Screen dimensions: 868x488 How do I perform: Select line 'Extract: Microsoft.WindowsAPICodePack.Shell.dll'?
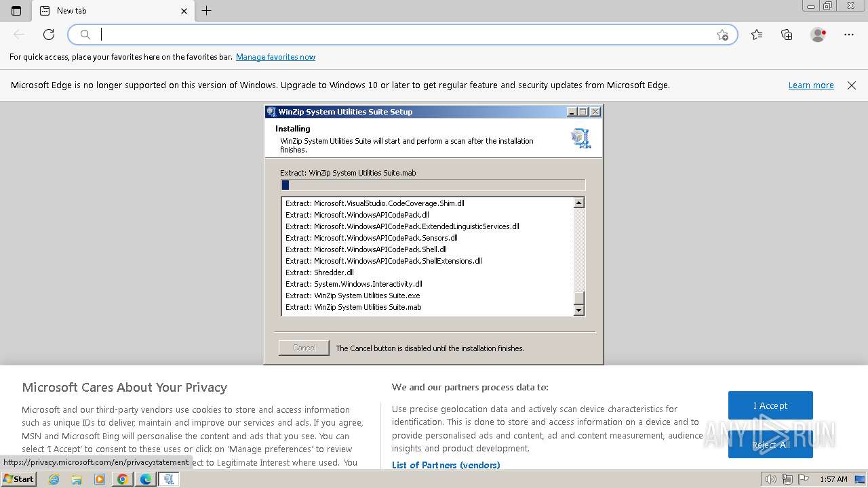tap(366, 249)
